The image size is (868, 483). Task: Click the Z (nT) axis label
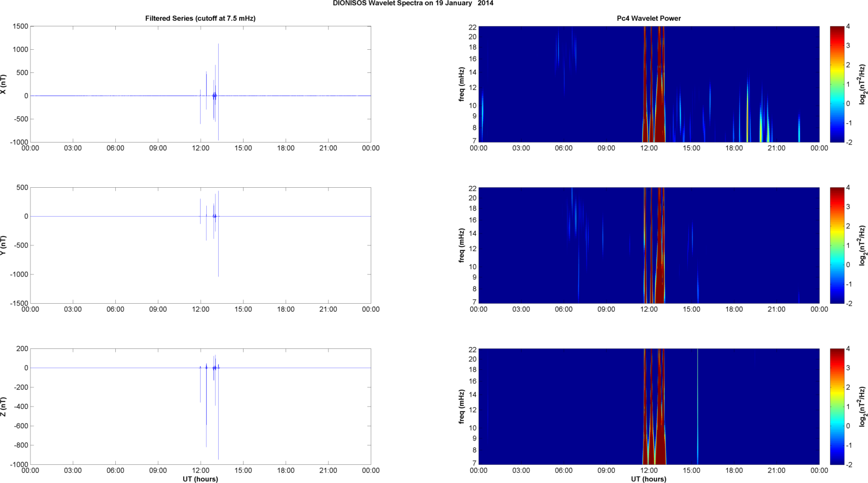[x=4, y=407]
